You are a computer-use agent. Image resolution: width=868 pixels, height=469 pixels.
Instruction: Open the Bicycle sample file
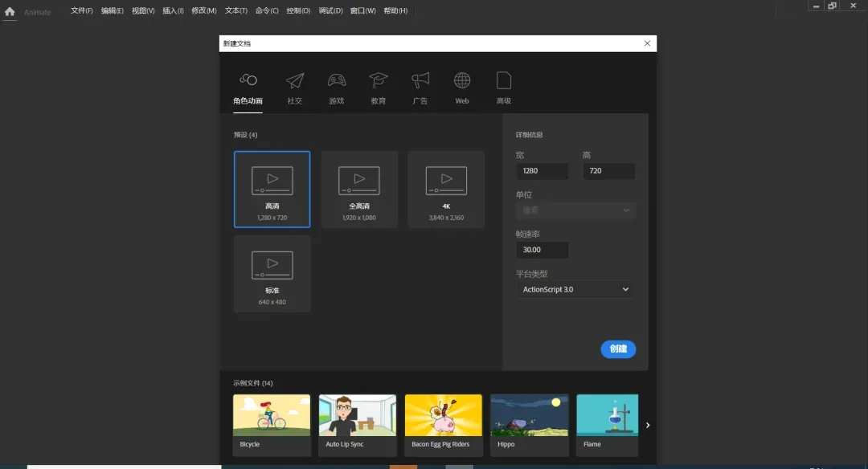[x=272, y=426]
